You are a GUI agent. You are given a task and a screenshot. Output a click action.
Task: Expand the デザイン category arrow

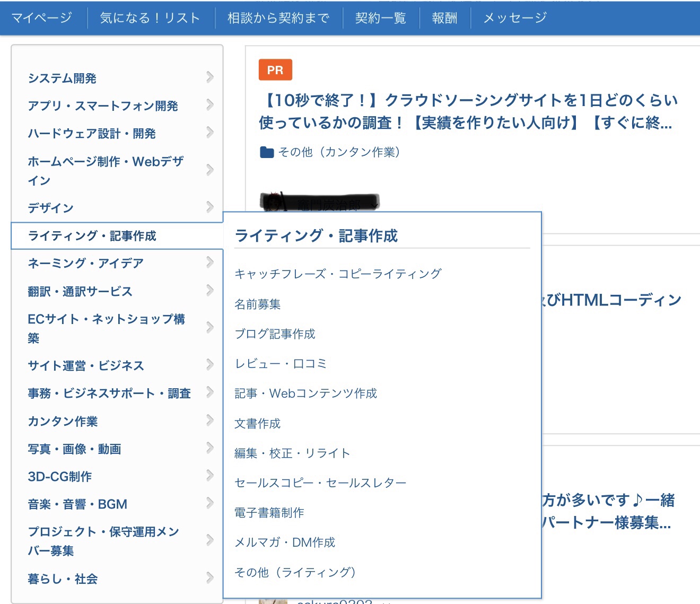(x=210, y=207)
